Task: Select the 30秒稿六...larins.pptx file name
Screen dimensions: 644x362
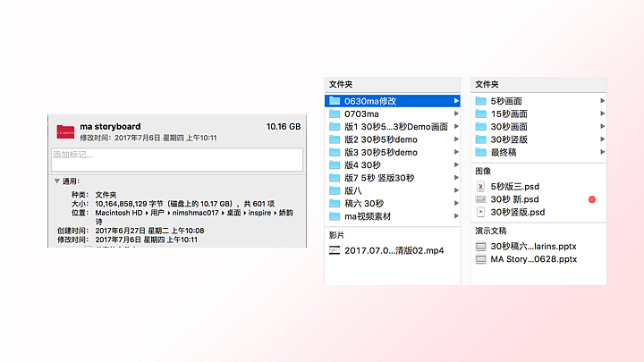Action: coord(533,247)
